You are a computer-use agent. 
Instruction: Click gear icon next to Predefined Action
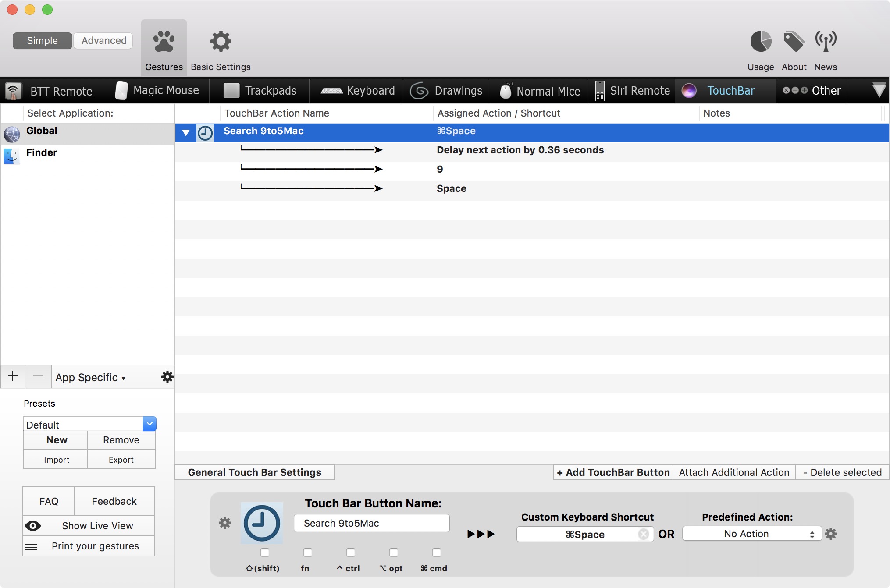831,534
